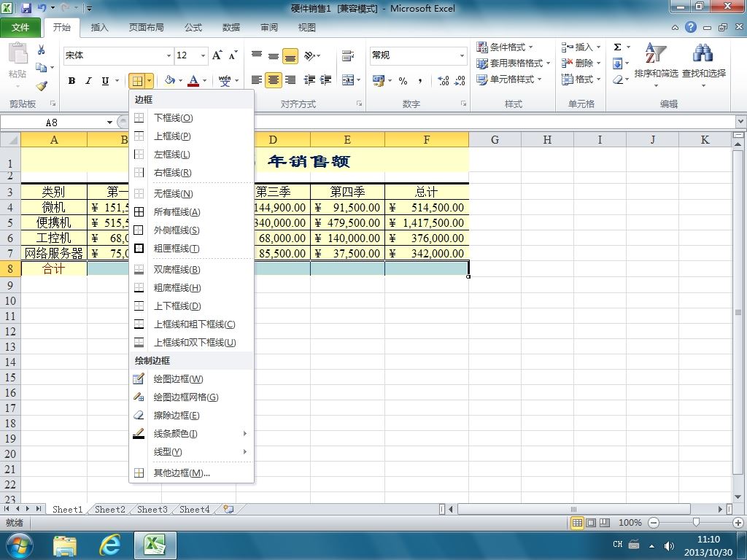Click the Decrease Indent icon

coord(309,80)
